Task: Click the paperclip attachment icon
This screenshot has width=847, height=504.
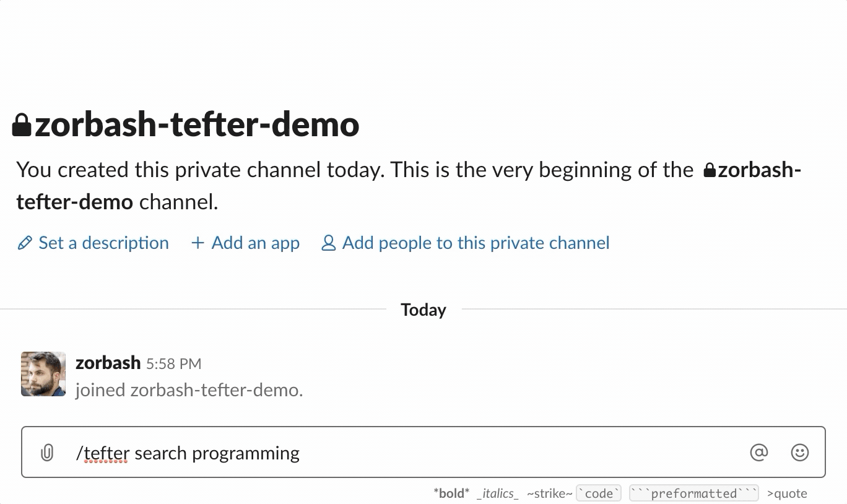Action: pyautogui.click(x=46, y=453)
